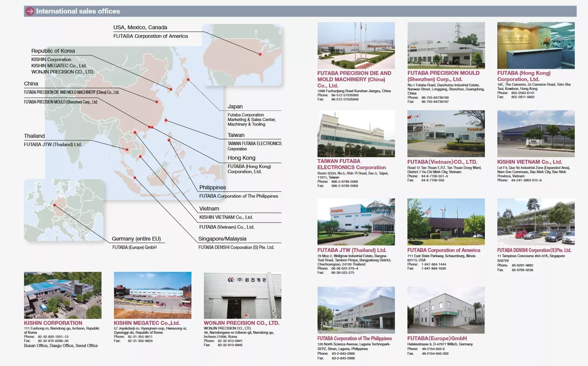The width and height of the screenshot is (588, 366).
Task: Click the FUTABA JTW (Thailand) Ltd. map entry
Action: tap(53, 145)
